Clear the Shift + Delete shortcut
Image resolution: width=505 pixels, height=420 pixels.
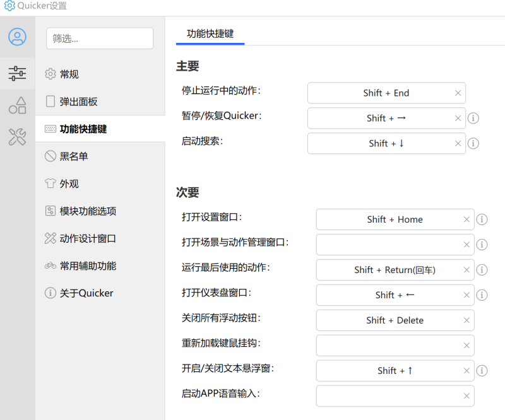[466, 320]
